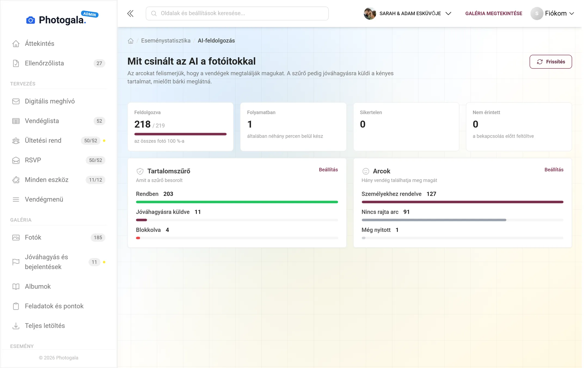588x368 pixels.
Task: Click the Feldolgozva progress bar
Action: click(180, 134)
